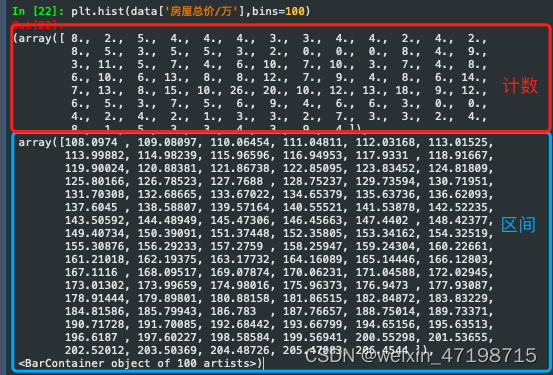Click bin edge 137.6045
This screenshot has height=375, width=553.
pos(91,207)
